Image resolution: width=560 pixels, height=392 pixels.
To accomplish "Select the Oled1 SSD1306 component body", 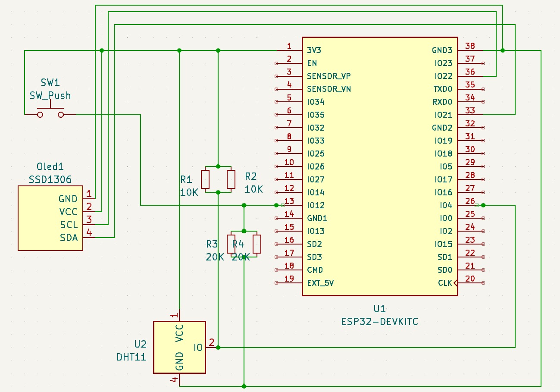I will pyautogui.click(x=50, y=218).
